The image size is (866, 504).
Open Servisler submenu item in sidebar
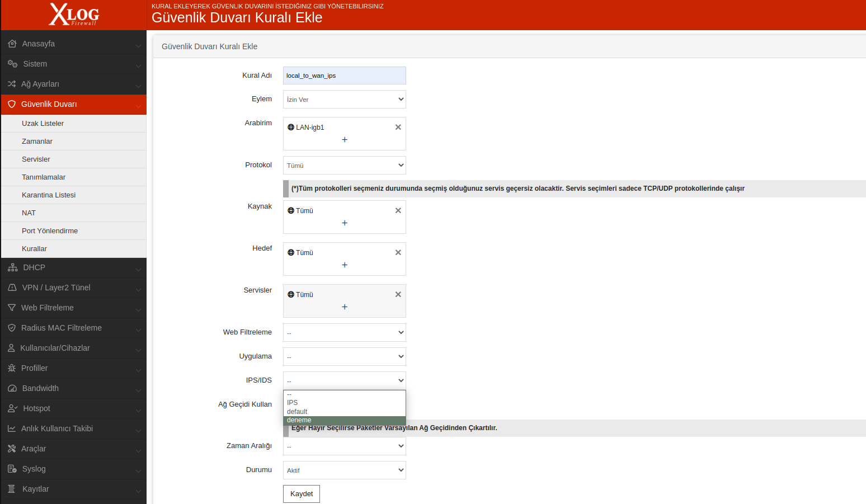[74, 159]
